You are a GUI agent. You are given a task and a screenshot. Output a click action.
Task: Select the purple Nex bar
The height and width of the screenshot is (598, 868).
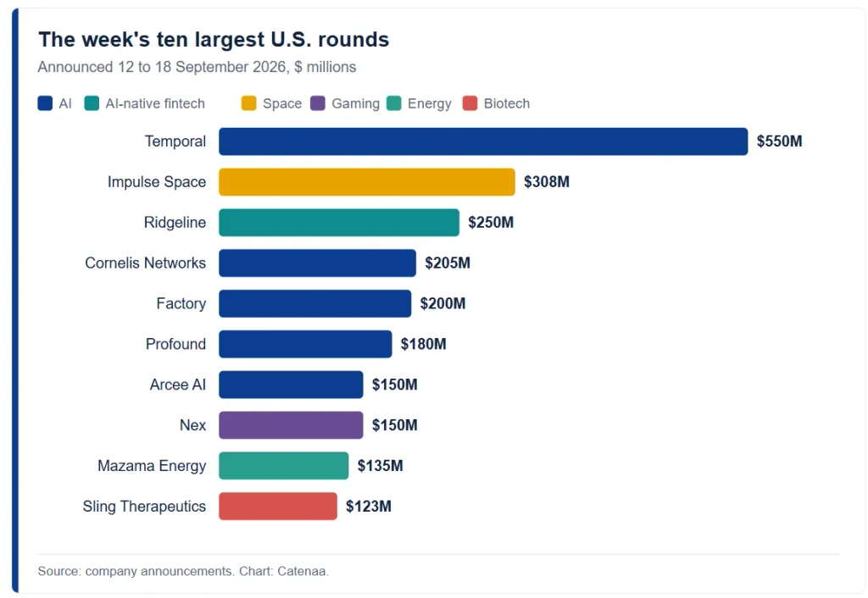coord(291,425)
